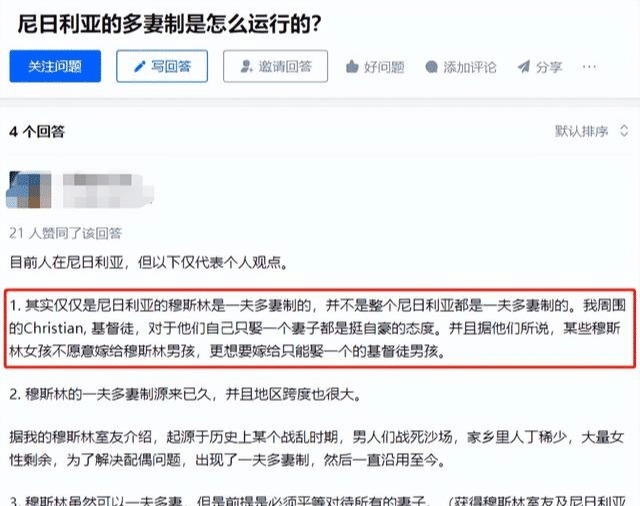Viewport: 640px width, 506px height.
Task: Open the 分享 share option
Action: coord(540,67)
